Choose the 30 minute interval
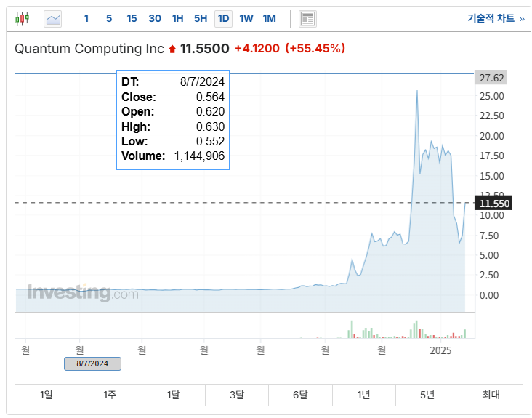This screenshot has height=418, width=532. (x=155, y=18)
